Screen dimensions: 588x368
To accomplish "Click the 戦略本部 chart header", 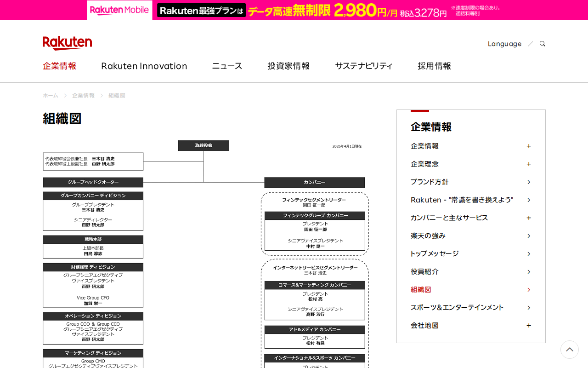I will [x=93, y=240].
